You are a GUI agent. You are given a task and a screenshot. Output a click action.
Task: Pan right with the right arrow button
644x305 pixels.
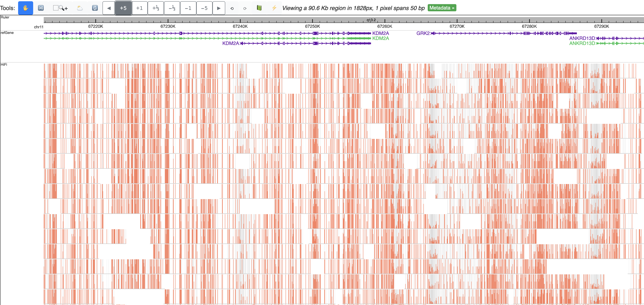(x=219, y=8)
